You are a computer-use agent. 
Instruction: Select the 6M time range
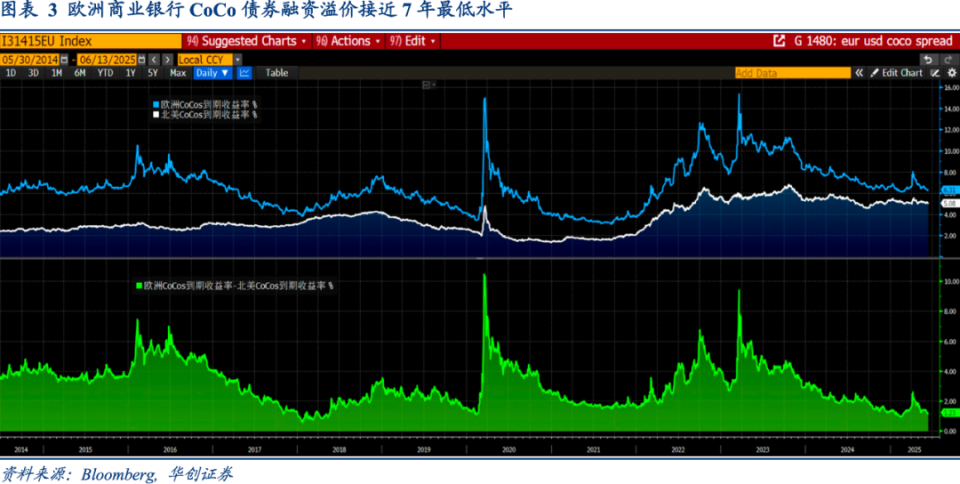80,73
